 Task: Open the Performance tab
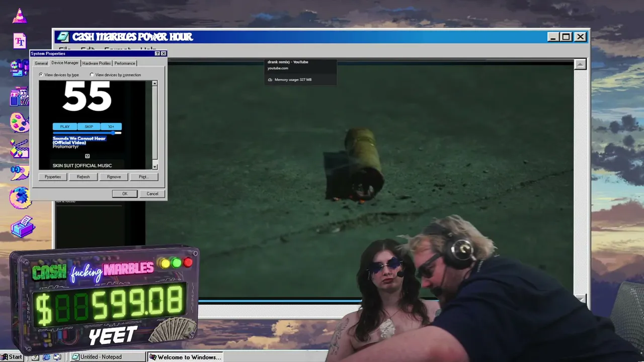click(x=125, y=63)
